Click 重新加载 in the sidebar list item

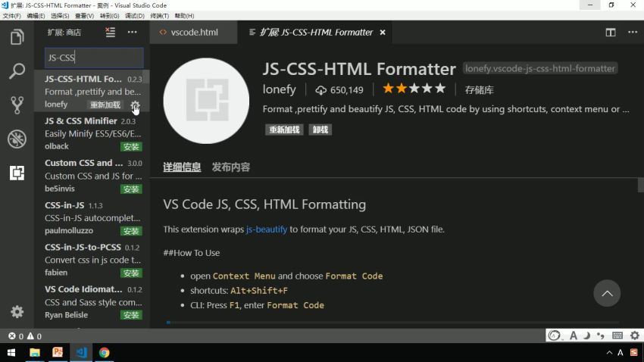click(105, 105)
